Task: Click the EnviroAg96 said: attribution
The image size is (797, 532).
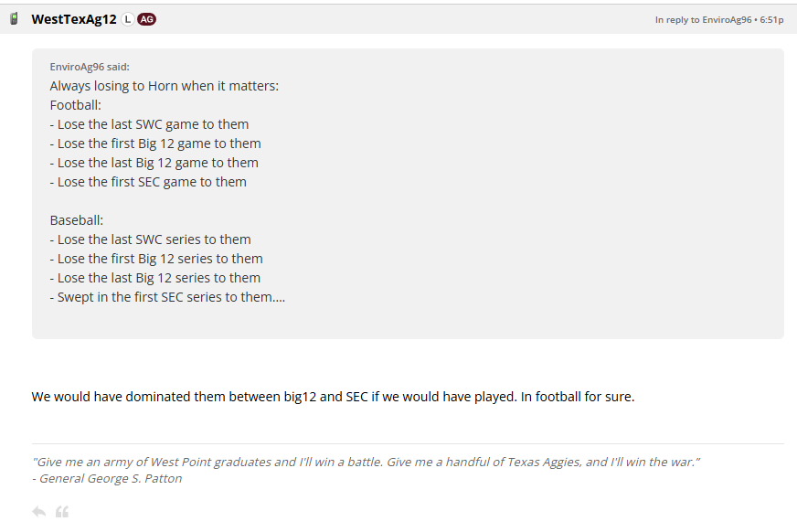Action: point(90,67)
